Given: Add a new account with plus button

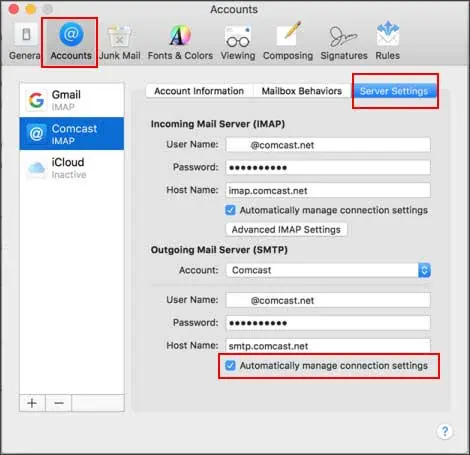Looking at the screenshot, I should pyautogui.click(x=32, y=403).
